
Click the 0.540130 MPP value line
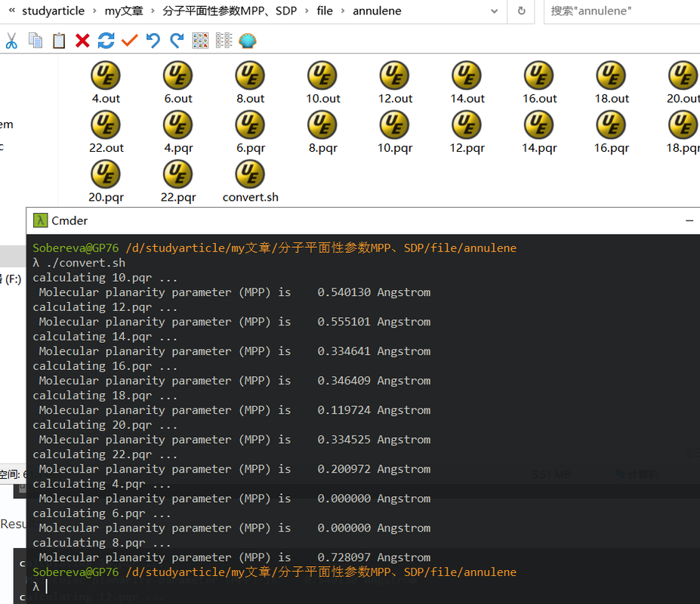click(x=234, y=292)
